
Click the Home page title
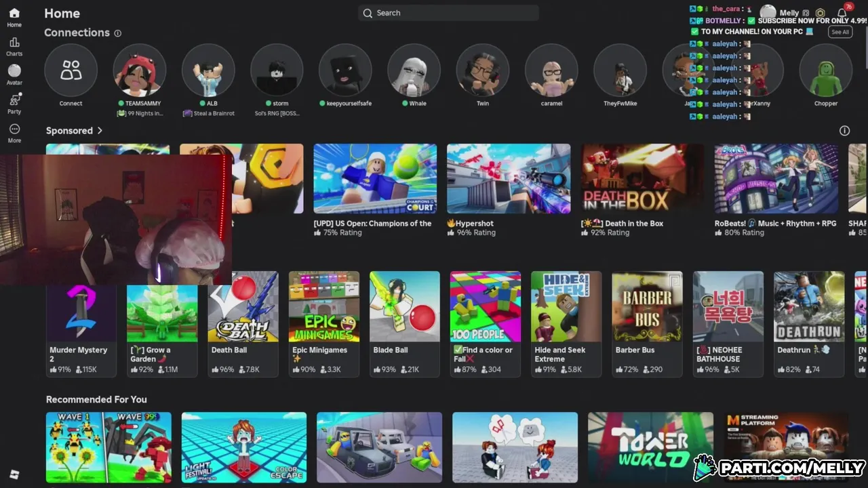(62, 13)
